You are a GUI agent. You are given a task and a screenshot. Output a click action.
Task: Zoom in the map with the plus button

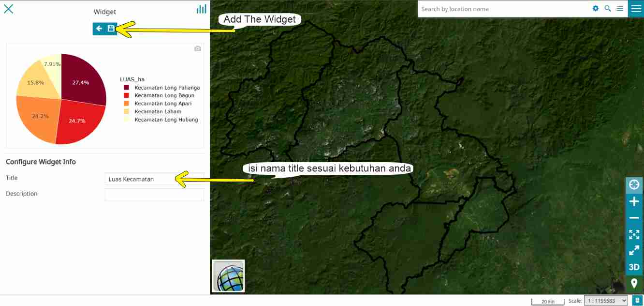pos(634,201)
